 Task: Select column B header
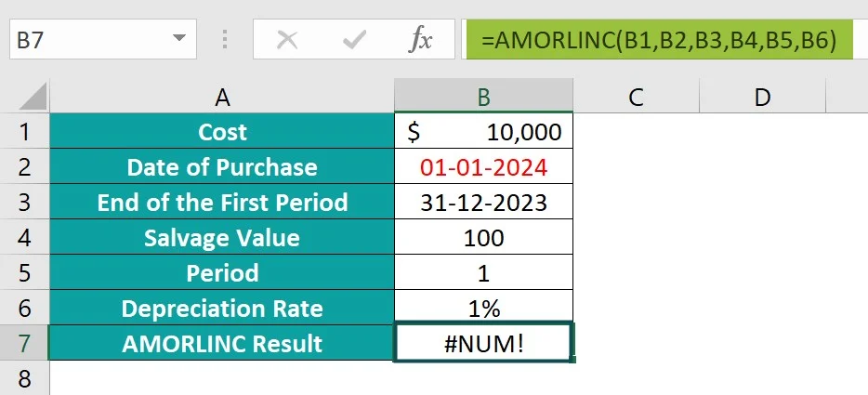pos(484,98)
